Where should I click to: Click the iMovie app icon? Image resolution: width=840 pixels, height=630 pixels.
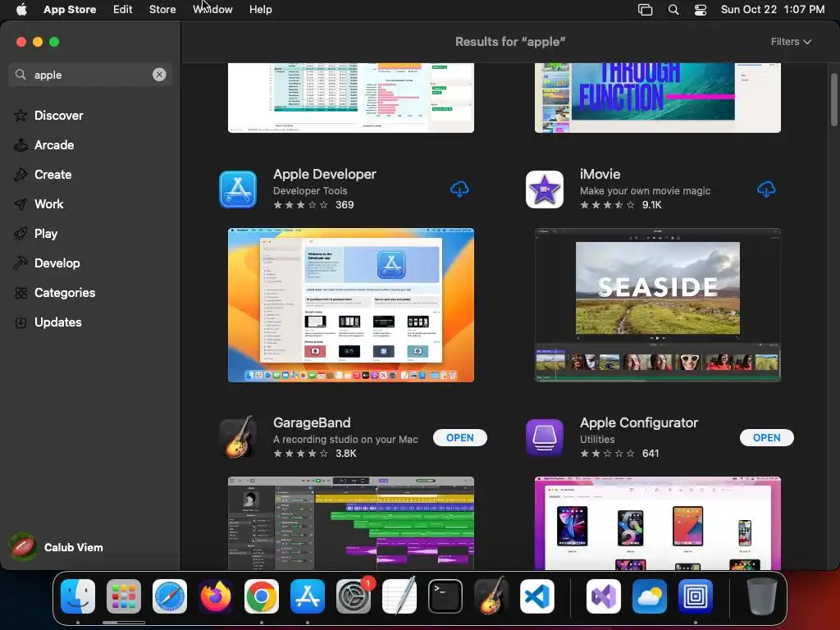point(545,189)
